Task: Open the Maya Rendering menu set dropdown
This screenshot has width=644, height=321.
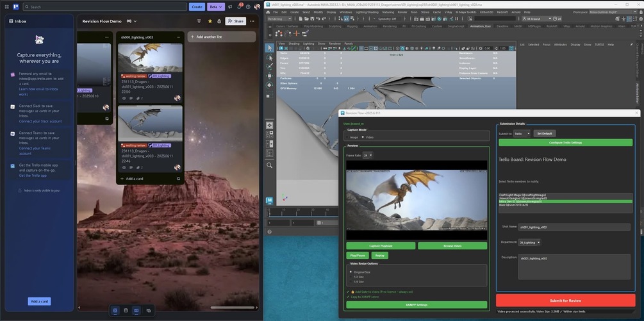Action: (279, 19)
